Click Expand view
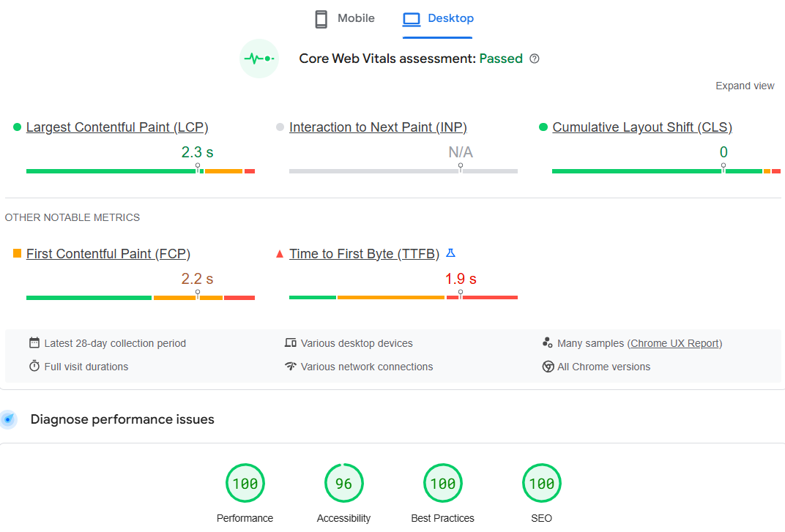The image size is (785, 532). 745,86
